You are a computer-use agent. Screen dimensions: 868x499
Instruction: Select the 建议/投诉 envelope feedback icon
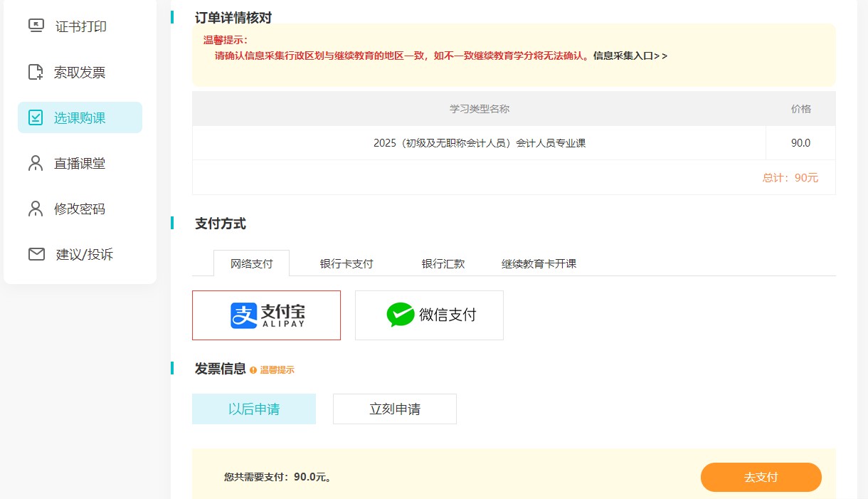(36, 254)
